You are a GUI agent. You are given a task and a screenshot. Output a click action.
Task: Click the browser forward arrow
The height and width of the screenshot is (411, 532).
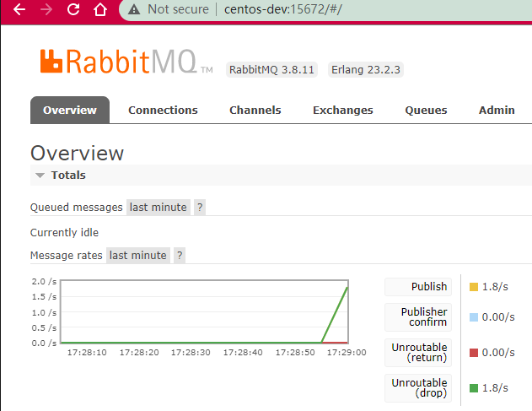pos(46,9)
